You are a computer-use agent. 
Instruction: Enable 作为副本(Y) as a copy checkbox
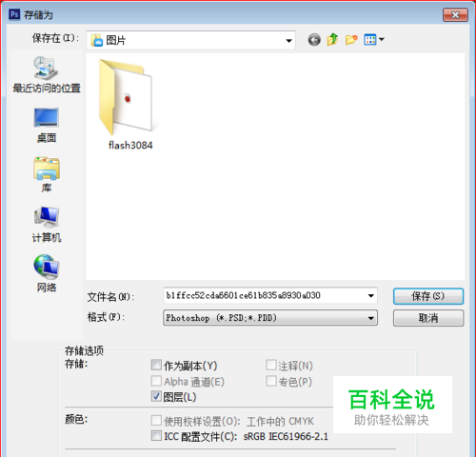(x=156, y=365)
